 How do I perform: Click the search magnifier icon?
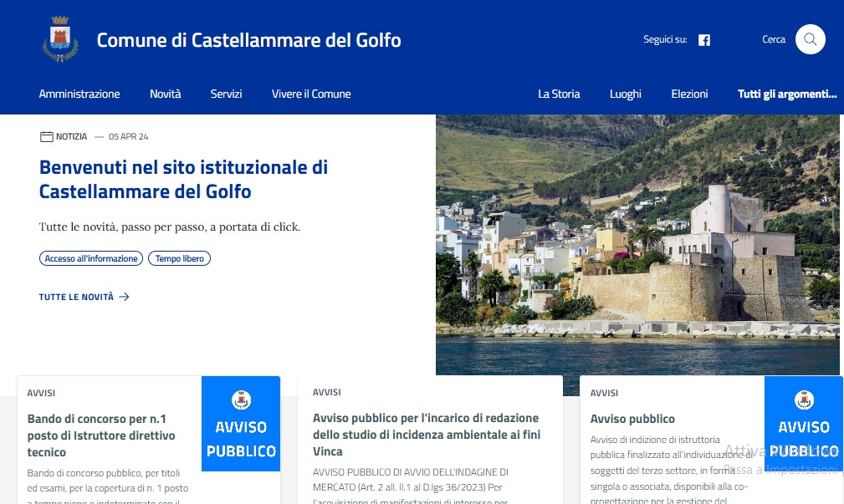809,38
